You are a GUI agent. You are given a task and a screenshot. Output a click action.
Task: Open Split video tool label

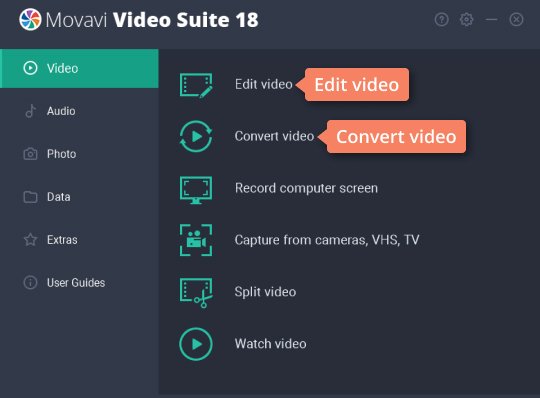[x=265, y=292]
